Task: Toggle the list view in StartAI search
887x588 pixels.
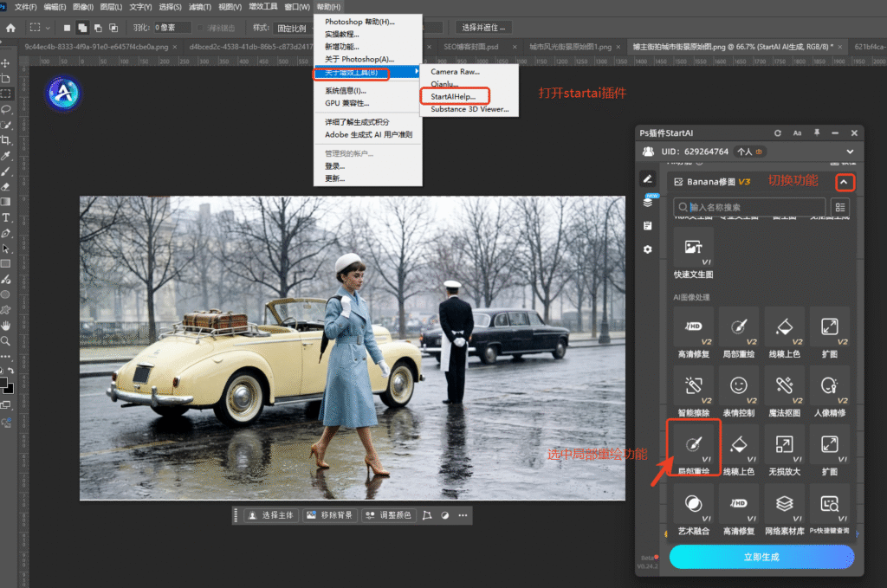Action: (x=840, y=208)
